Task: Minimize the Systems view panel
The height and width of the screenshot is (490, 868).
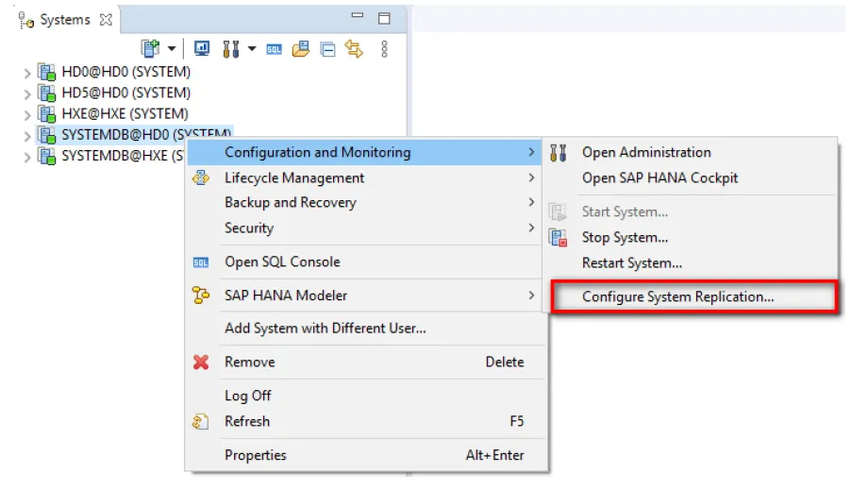Action: point(358,15)
